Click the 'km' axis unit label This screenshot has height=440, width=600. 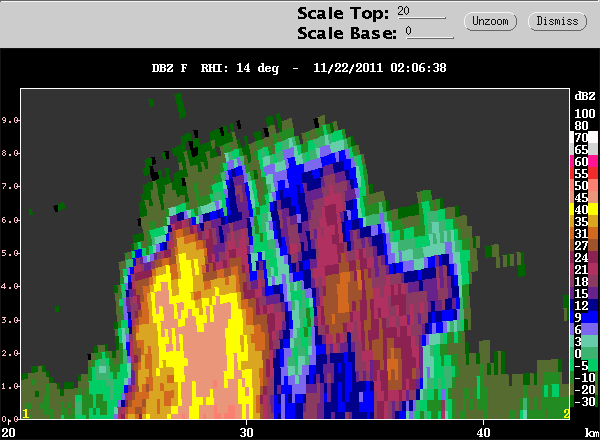[x=592, y=433]
